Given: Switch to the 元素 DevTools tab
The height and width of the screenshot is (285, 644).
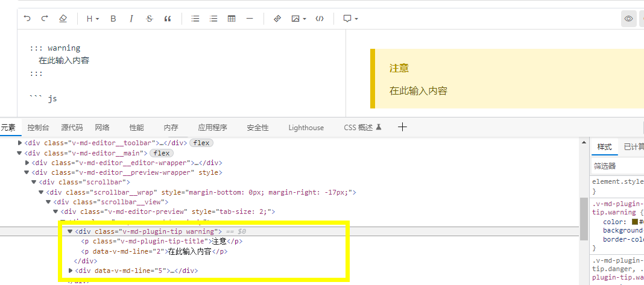Looking at the screenshot, I should point(8,128).
